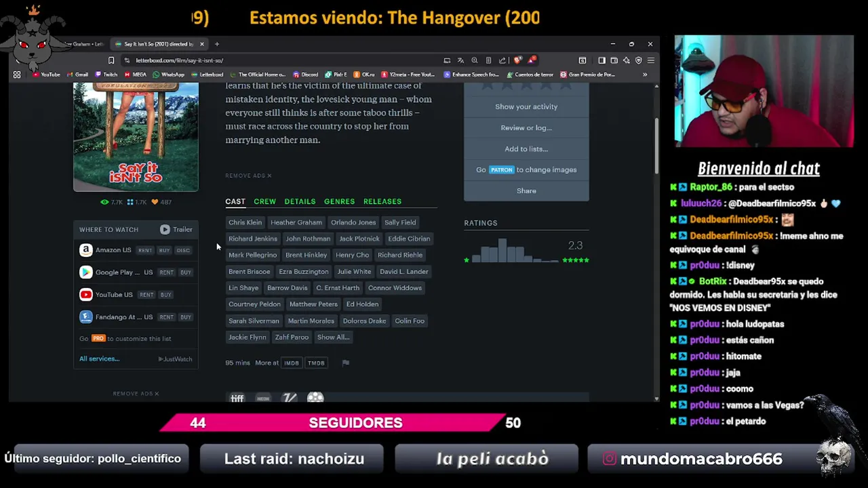Play the Trailer button icon
The height and width of the screenshot is (488, 868).
click(x=165, y=230)
